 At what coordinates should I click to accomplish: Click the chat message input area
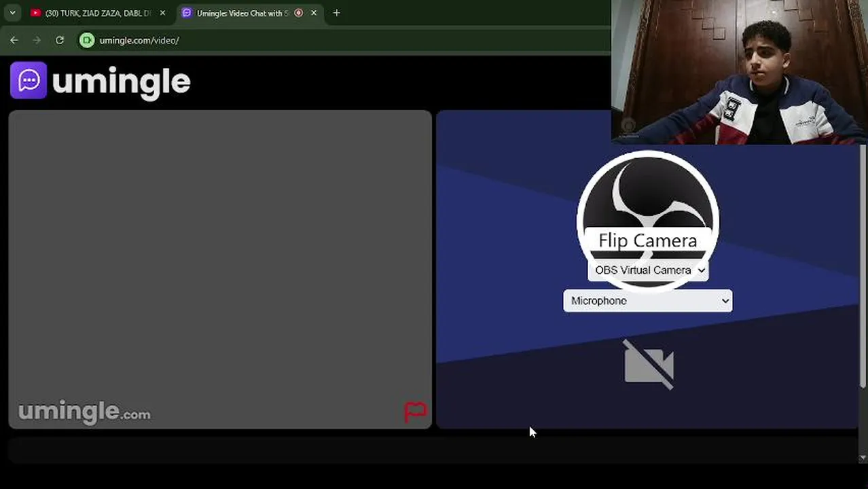(433, 450)
